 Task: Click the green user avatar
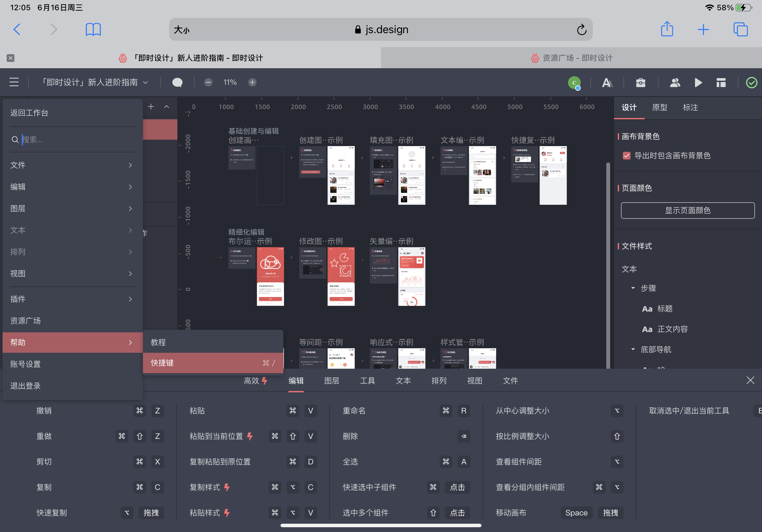[574, 83]
